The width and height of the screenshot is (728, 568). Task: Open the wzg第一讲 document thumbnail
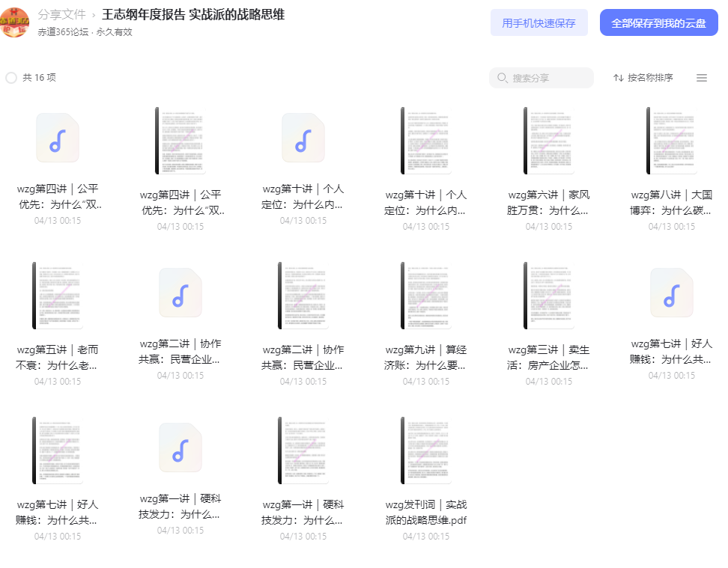click(303, 451)
